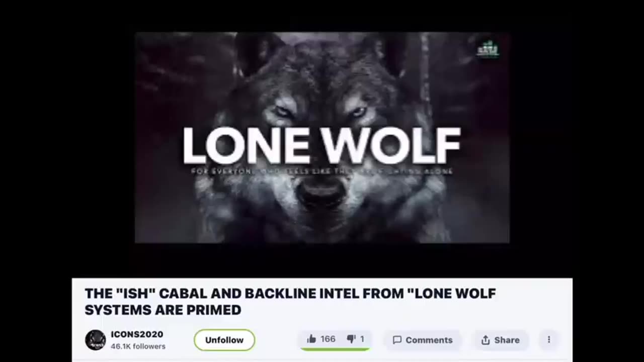Viewport: 644px width, 362px height.
Task: Click the green like ratio bar
Action: pos(335,349)
